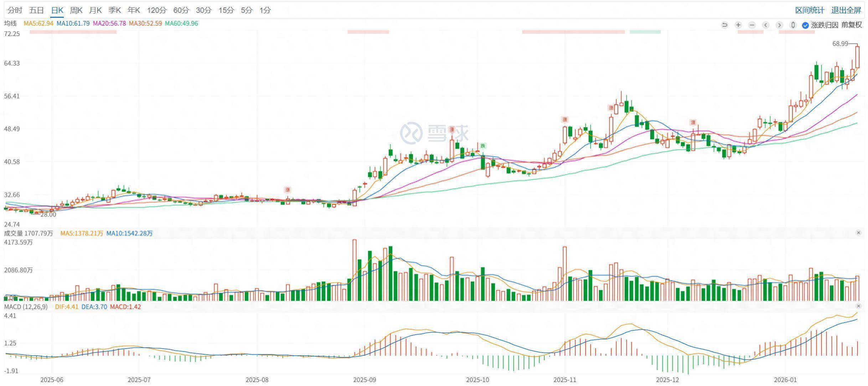Click the reset/undo chart view icon
This screenshot has width=868, height=386.
pos(724,25)
